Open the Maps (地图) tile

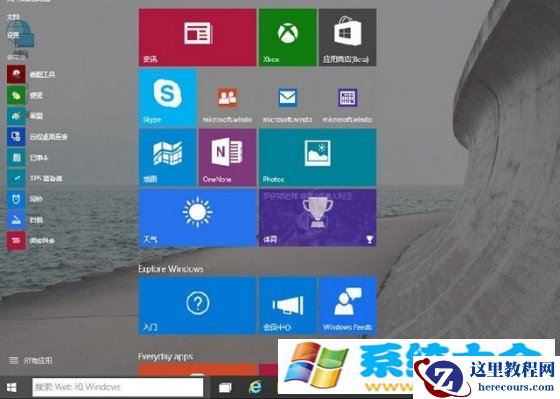tap(168, 158)
